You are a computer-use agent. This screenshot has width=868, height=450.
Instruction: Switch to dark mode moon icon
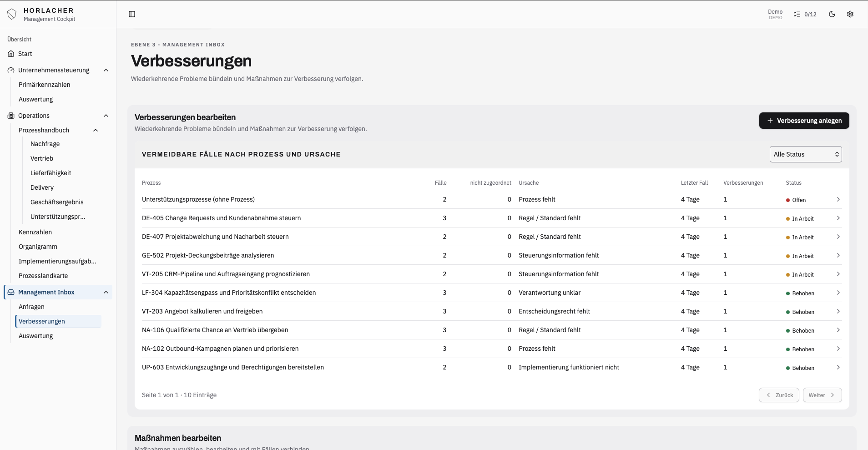[x=832, y=14]
